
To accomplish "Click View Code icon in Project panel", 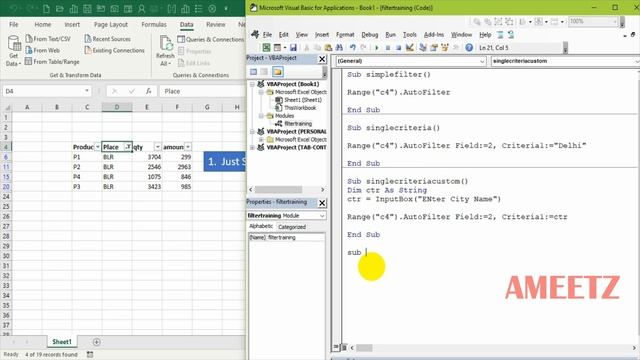I will pos(253,72).
